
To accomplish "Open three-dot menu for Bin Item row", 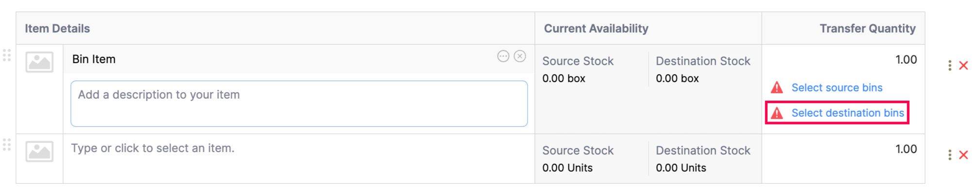I will (949, 66).
